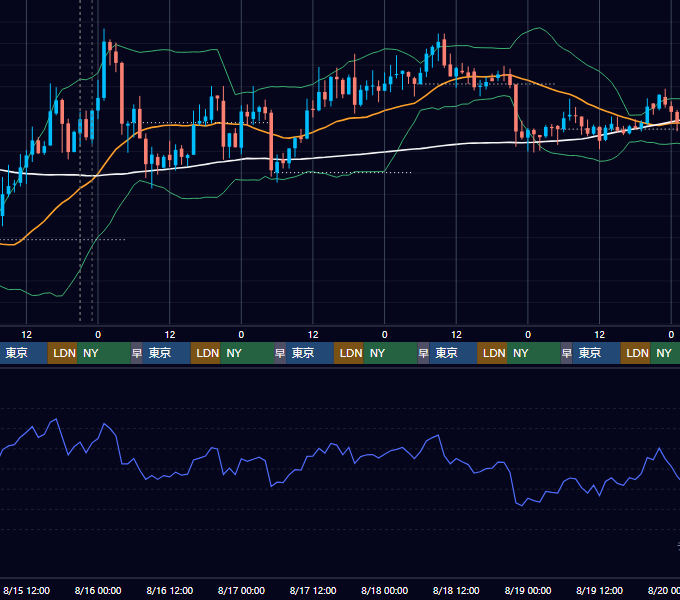Select the 東京 session block on 8/19
Viewport: 680px width, 600px height.
[597, 353]
